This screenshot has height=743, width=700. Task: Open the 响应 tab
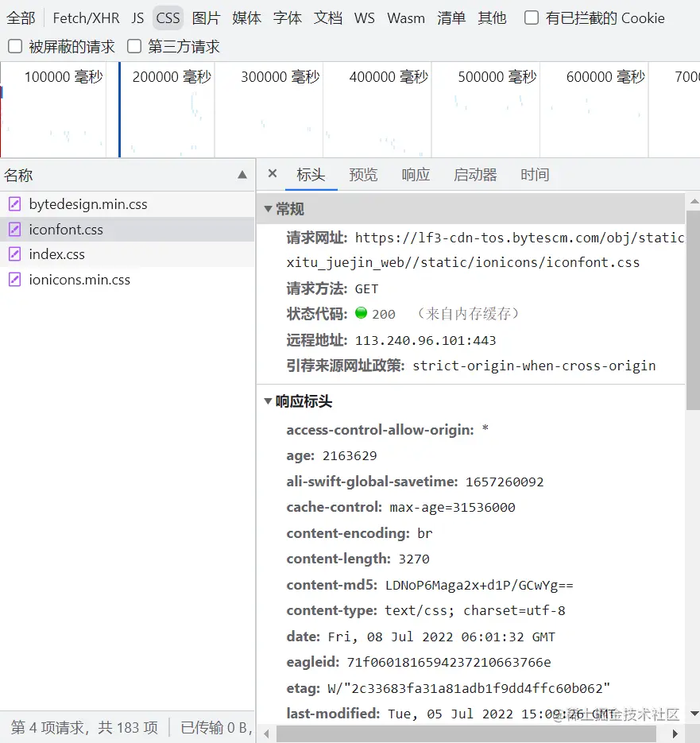416,175
